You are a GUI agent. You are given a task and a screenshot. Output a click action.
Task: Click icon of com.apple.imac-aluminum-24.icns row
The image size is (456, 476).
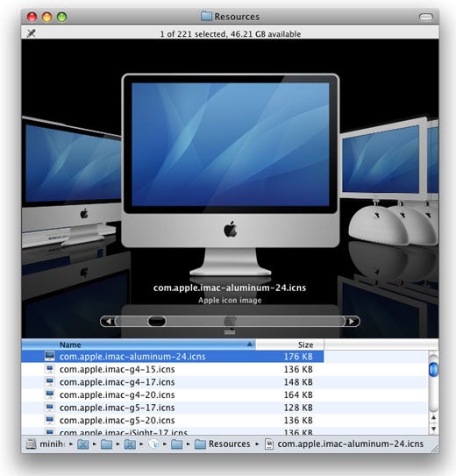pos(49,356)
